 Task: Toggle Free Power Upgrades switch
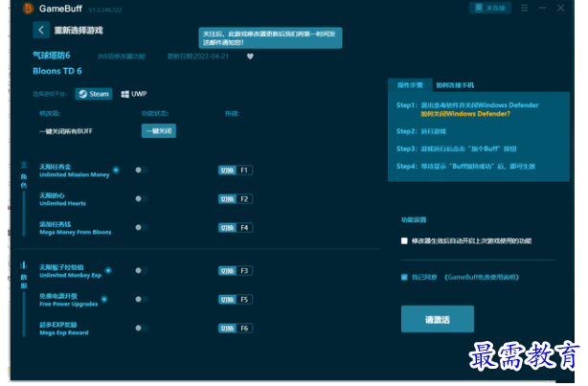click(x=142, y=299)
